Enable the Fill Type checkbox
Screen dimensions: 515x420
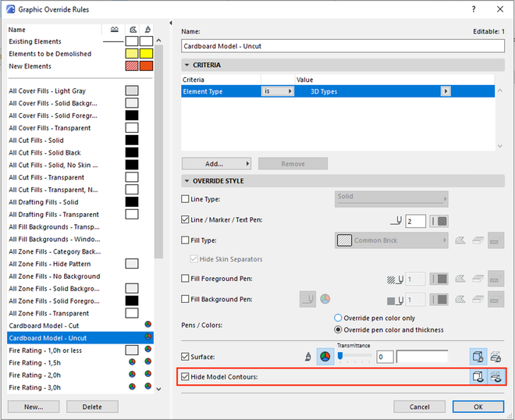click(185, 240)
